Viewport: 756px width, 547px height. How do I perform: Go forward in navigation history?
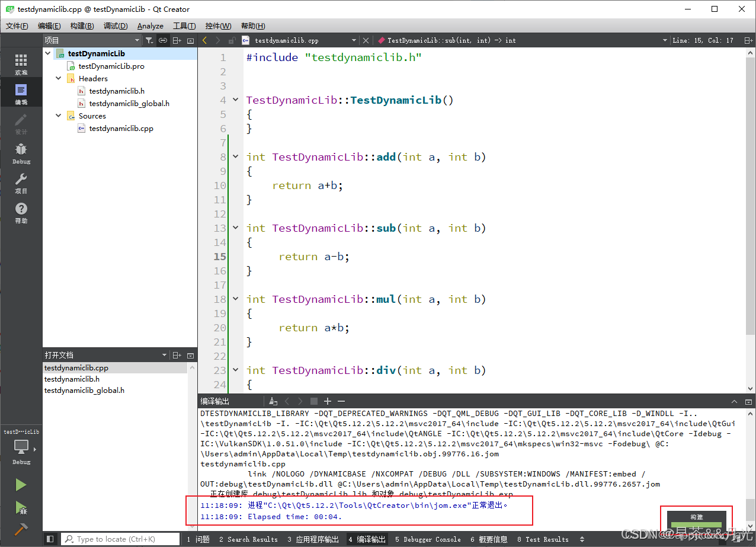coord(218,40)
